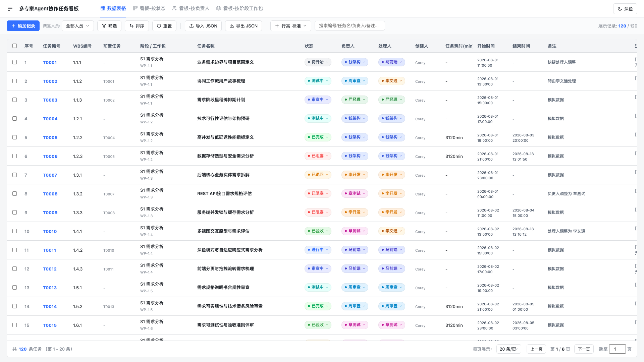Open the 20 条/页 page size dropdown
Viewport: 644px width, 362px height.
pyautogui.click(x=508, y=349)
